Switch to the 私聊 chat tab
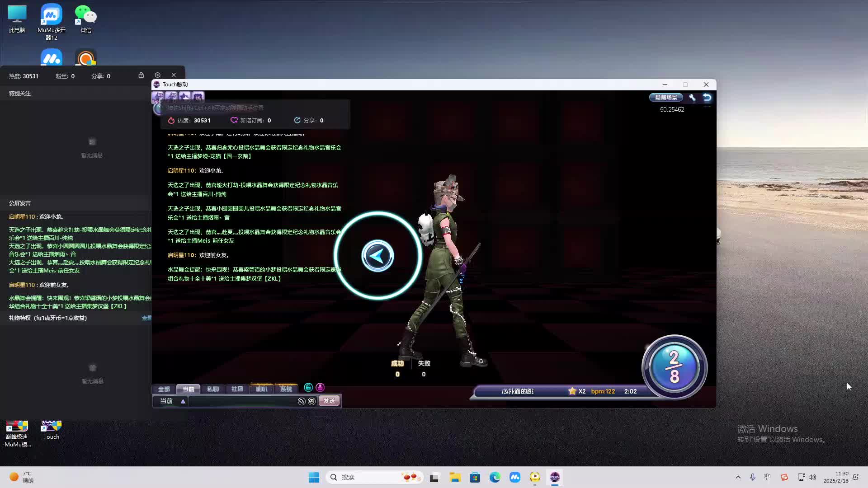Viewport: 868px width, 488px height. coord(212,389)
